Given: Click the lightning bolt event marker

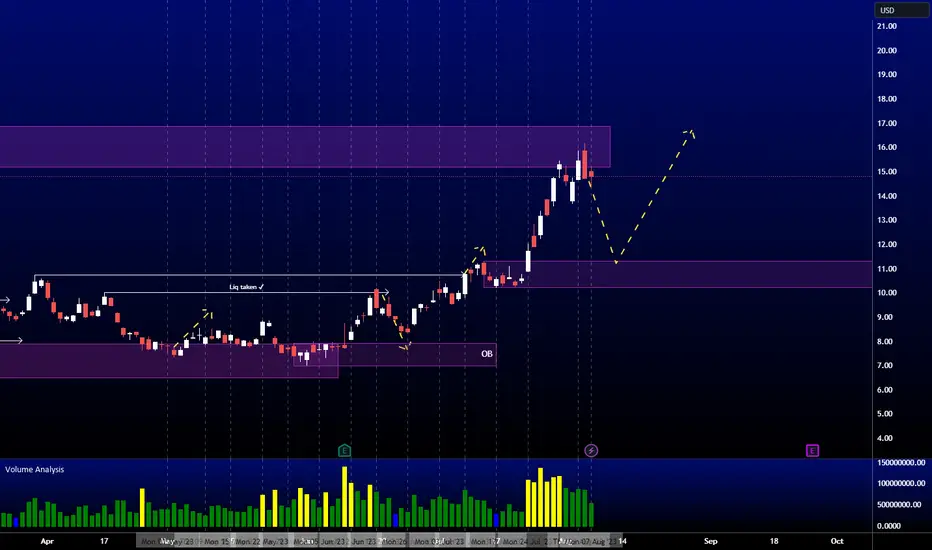Looking at the screenshot, I should click(x=591, y=451).
